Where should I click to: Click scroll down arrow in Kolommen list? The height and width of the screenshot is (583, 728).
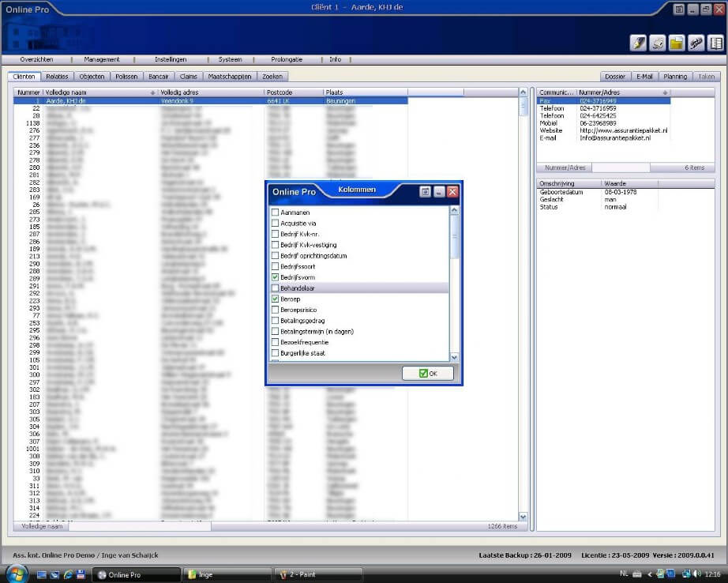pyautogui.click(x=454, y=357)
